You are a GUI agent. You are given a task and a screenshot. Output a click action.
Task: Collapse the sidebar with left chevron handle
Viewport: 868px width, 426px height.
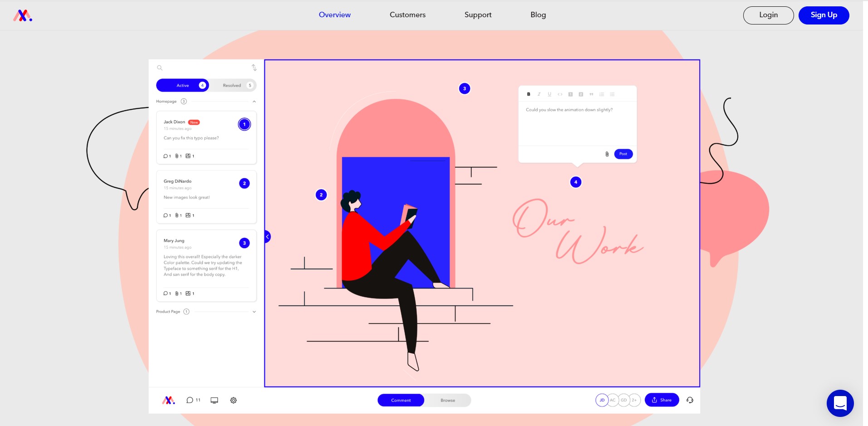coord(267,236)
